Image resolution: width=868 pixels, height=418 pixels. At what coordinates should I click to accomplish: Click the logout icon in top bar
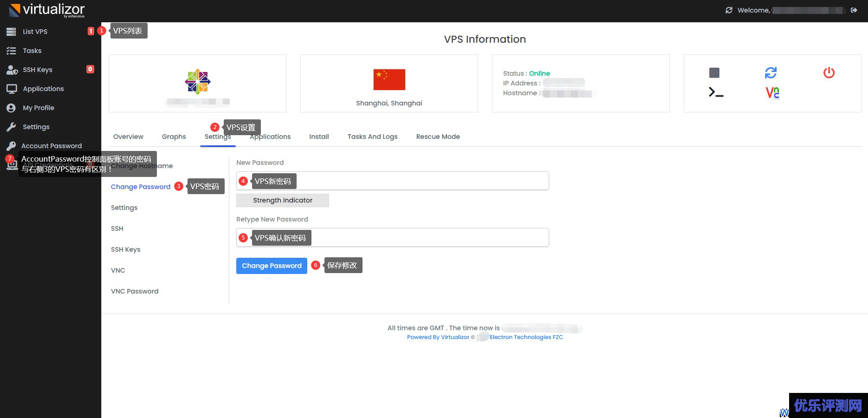(854, 10)
